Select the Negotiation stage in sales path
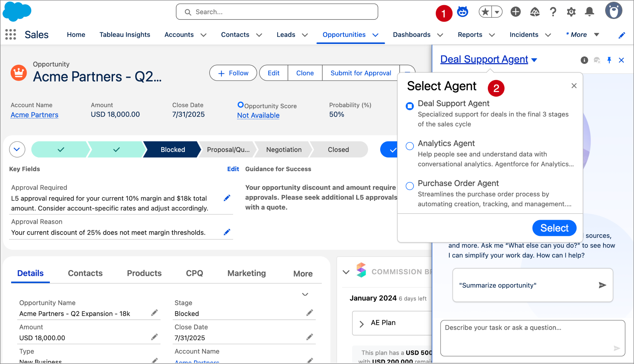Viewport: 634px width, 364px height. tap(284, 149)
